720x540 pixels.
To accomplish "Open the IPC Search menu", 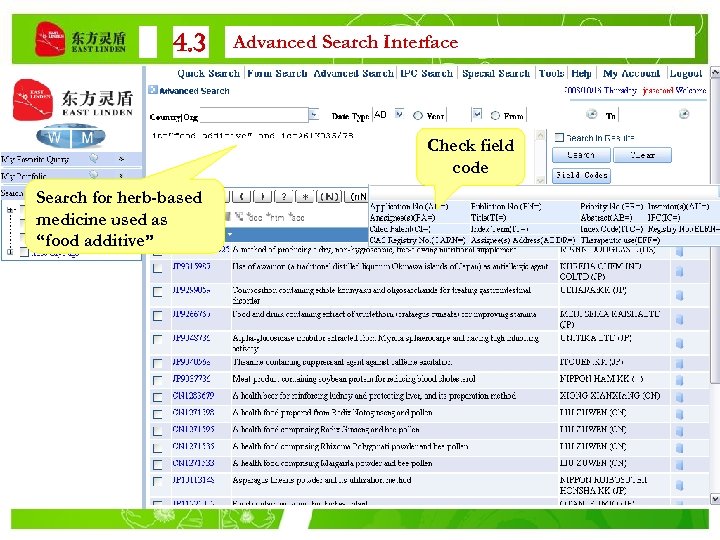I will click(x=427, y=73).
